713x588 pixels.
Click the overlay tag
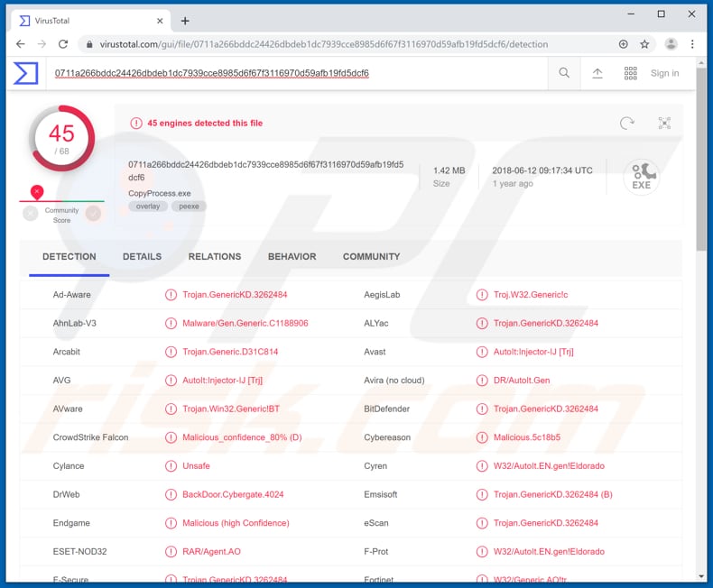pyautogui.click(x=148, y=207)
